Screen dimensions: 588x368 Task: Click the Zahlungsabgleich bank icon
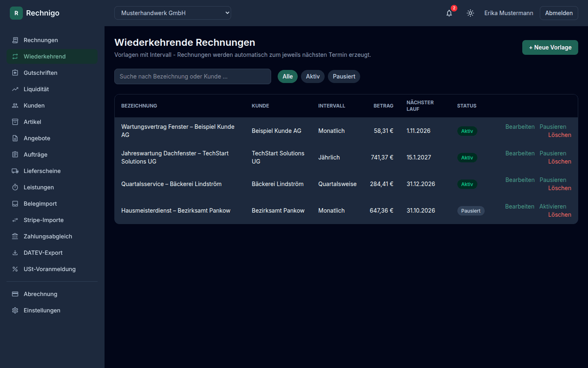[x=15, y=236]
